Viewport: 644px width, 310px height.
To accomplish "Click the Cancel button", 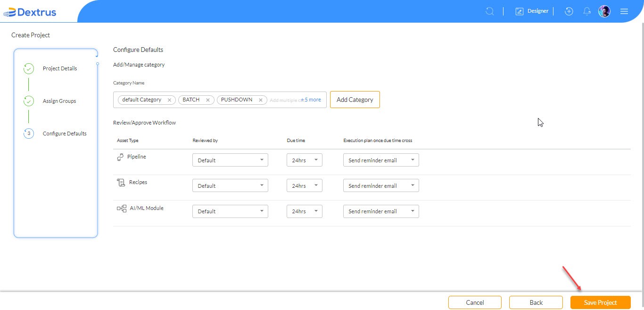I will click(475, 302).
